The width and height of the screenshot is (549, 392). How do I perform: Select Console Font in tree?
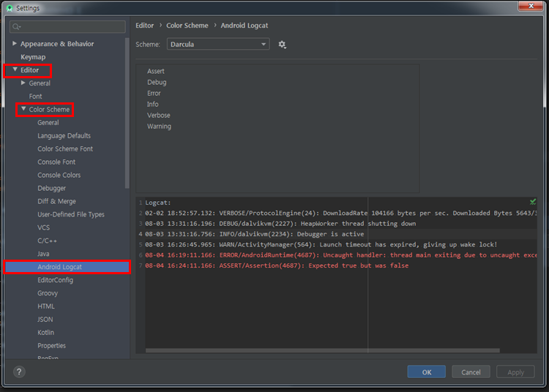pos(56,162)
